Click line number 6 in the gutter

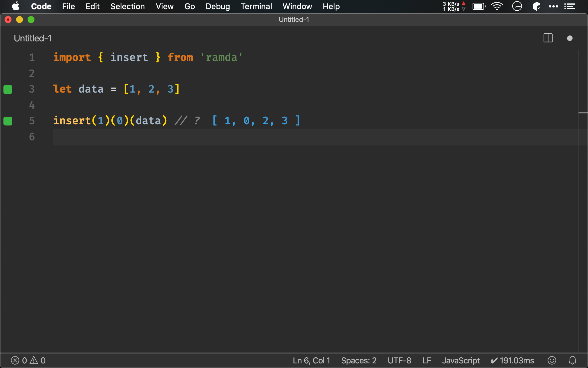pyautogui.click(x=32, y=137)
